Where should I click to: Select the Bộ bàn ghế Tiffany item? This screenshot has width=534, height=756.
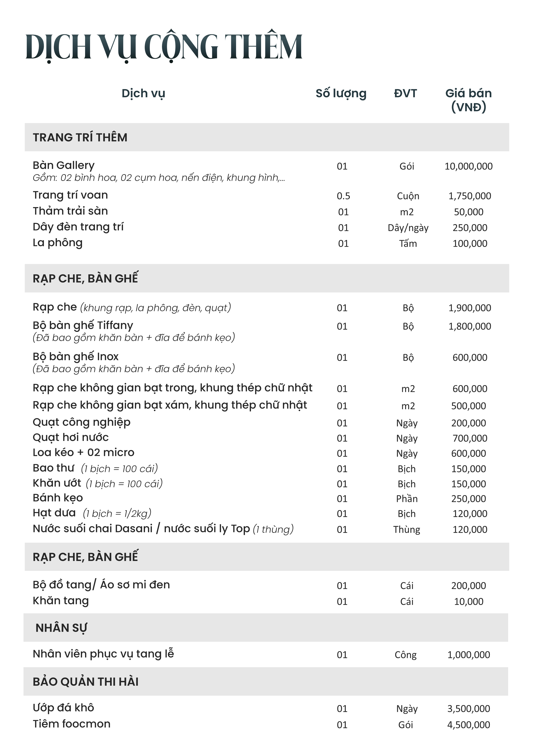pyautogui.click(x=83, y=326)
